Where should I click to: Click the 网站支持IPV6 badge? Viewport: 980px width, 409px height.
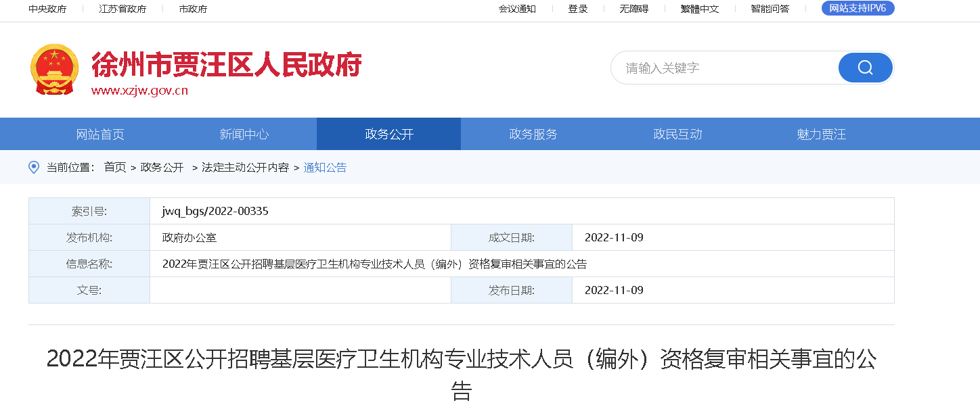857,8
